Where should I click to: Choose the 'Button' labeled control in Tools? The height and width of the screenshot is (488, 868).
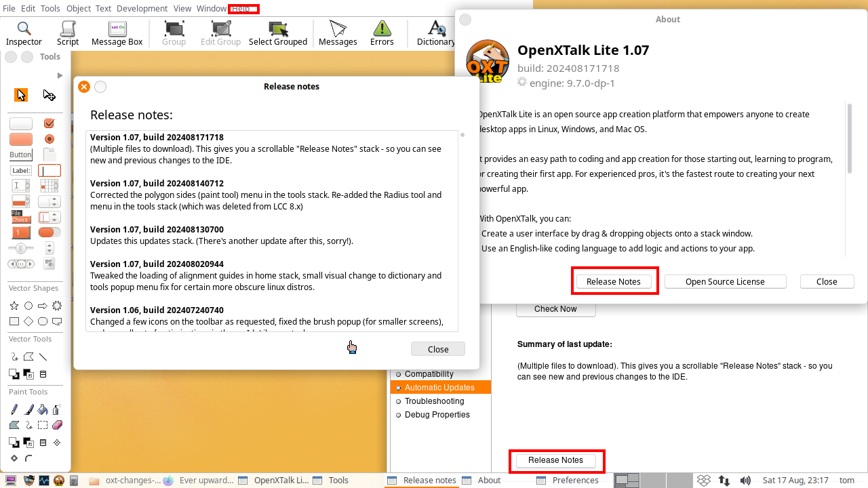coord(21,155)
